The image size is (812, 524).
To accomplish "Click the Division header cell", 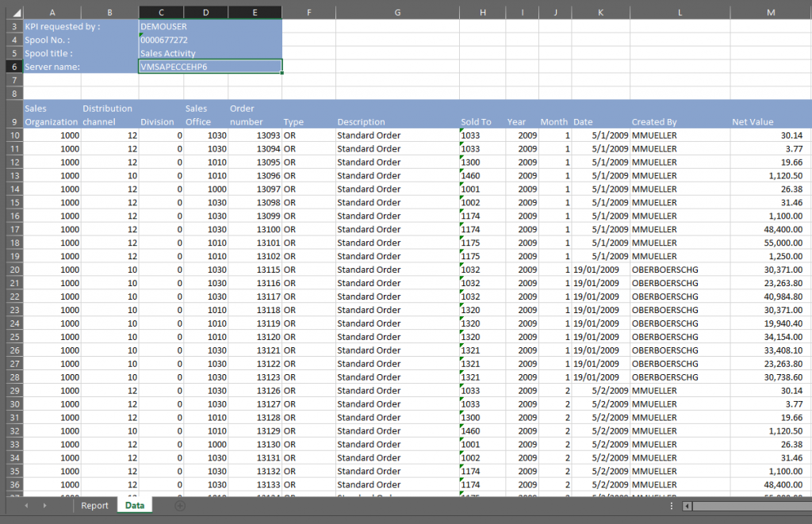I will [x=161, y=115].
